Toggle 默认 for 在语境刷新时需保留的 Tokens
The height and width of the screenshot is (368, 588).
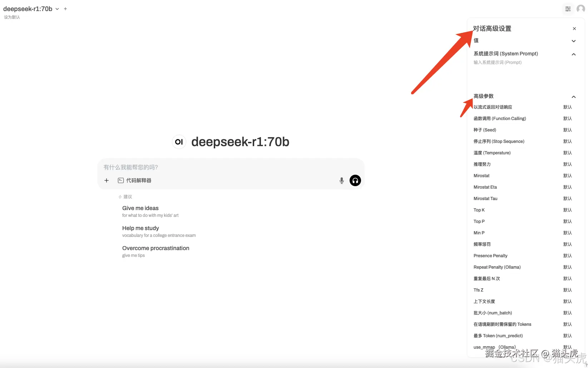click(x=568, y=324)
